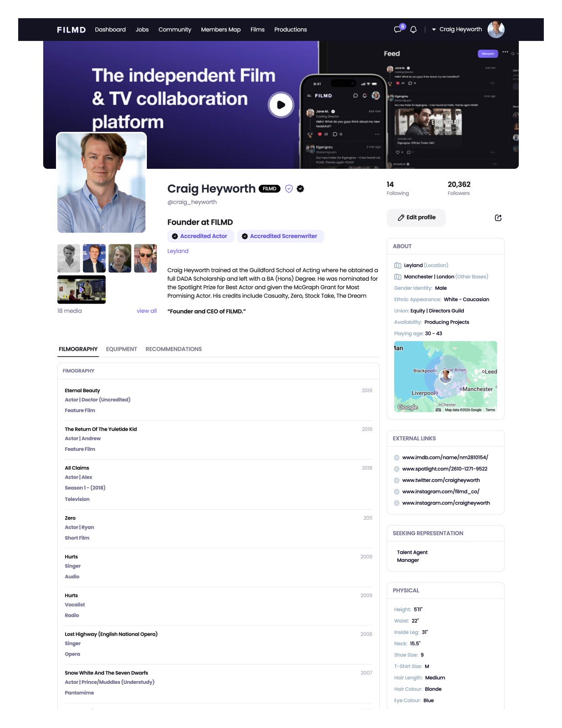The image size is (562, 728).
Task: Open the messages chat icon
Action: (398, 30)
